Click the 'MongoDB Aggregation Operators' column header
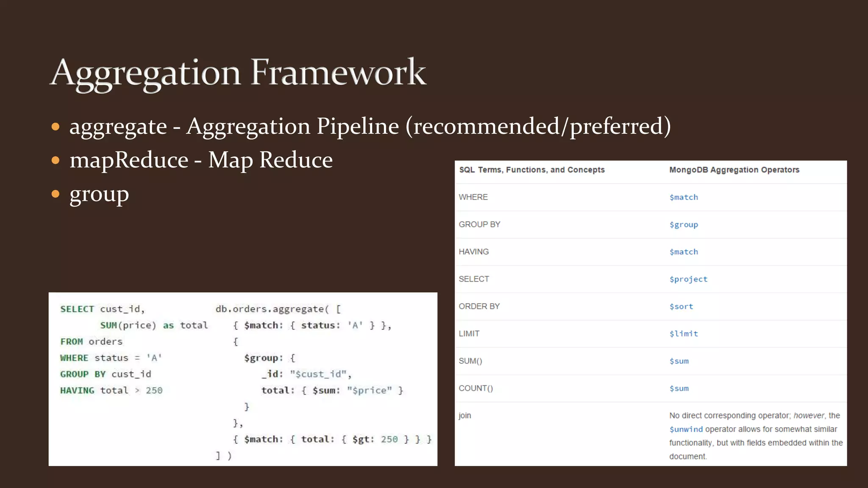The width and height of the screenshot is (868, 488). click(734, 170)
